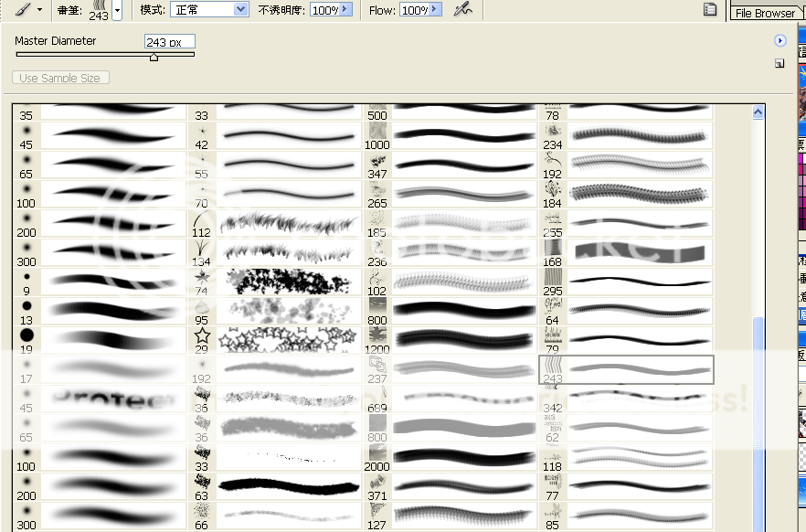806x532 pixels.
Task: Expand the Flow slider arrow
Action: click(435, 9)
